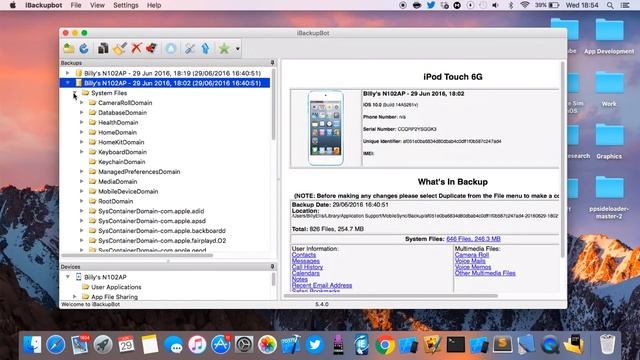Click the blue up-arrow update toolbar icon

[205, 49]
